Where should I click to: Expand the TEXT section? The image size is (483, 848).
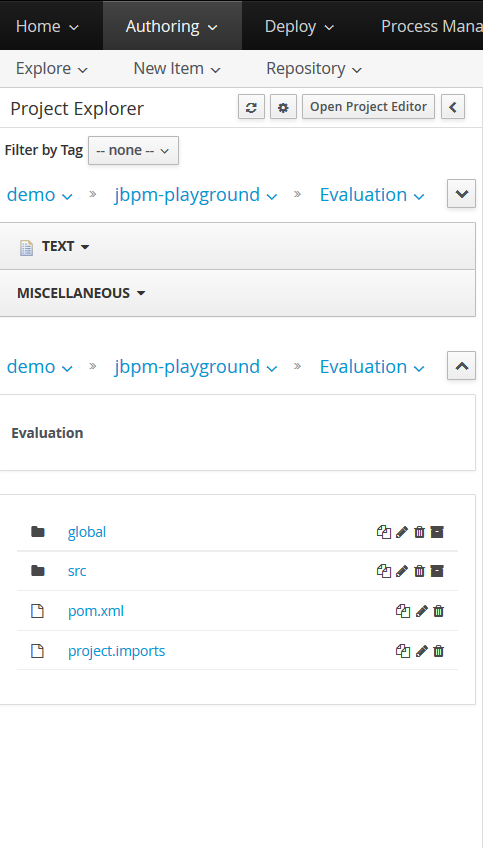65,247
